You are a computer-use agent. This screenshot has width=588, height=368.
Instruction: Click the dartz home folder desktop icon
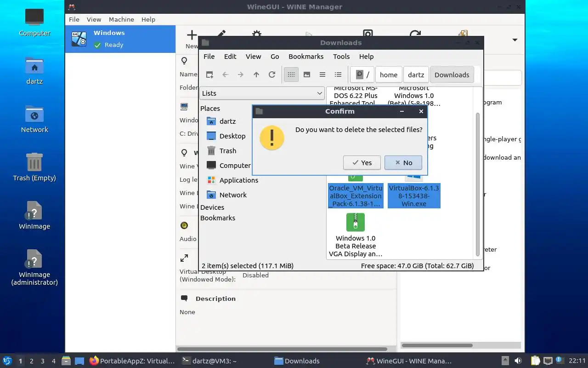pyautogui.click(x=34, y=71)
